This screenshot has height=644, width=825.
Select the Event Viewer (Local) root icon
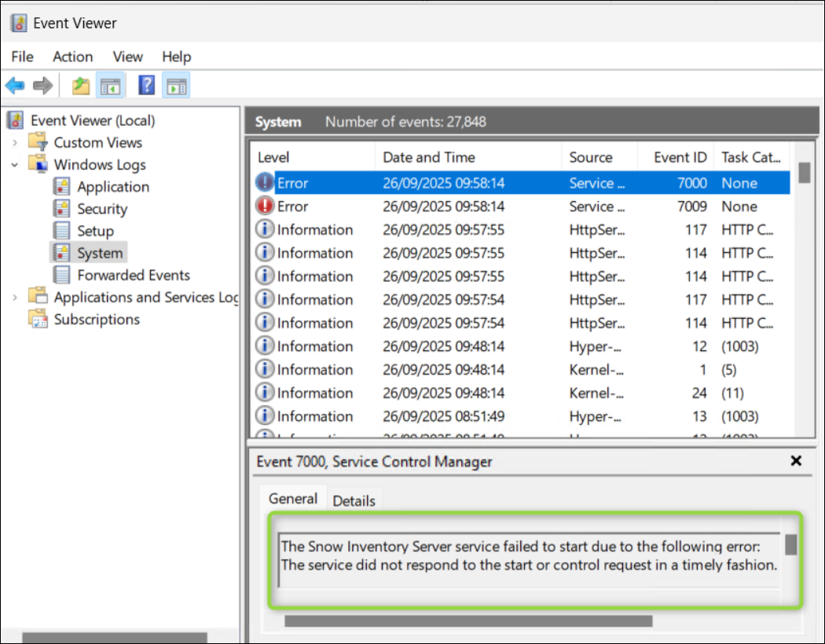(16, 119)
